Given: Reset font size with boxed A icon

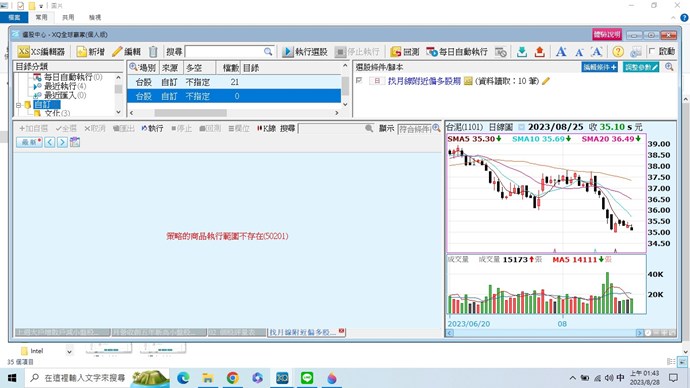Looking at the screenshot, I should (597, 51).
